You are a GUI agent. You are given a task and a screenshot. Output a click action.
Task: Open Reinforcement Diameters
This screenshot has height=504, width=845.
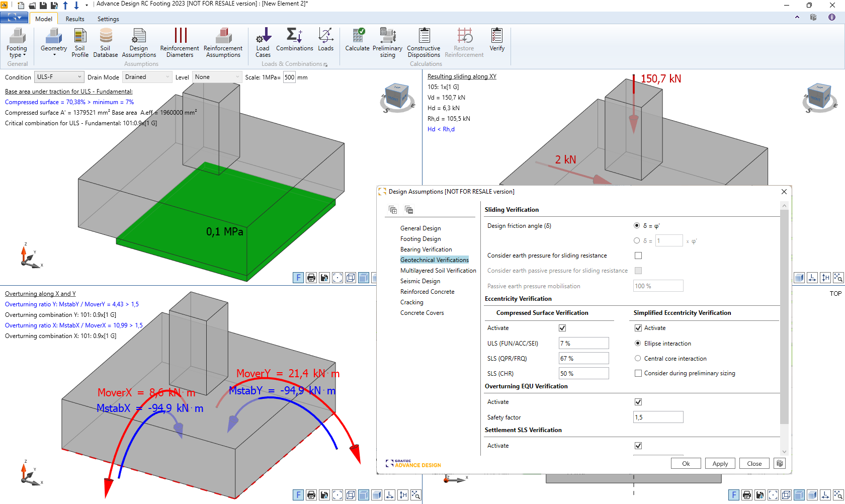point(180,43)
